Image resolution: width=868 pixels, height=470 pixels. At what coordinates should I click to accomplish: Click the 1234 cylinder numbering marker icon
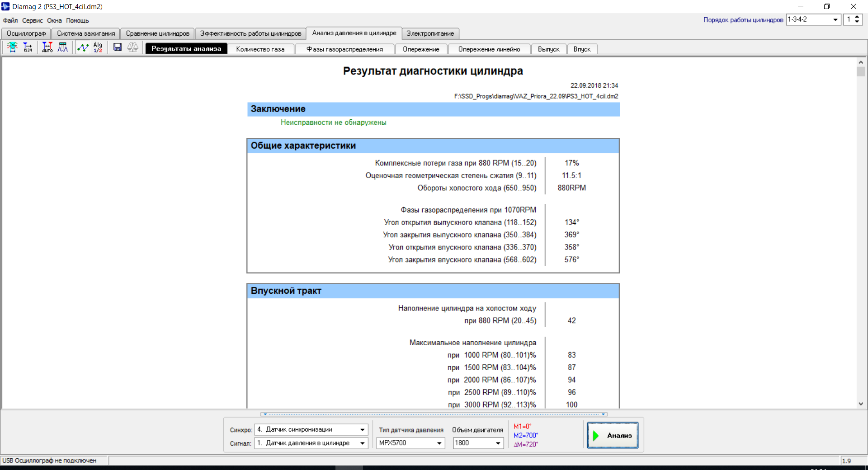pos(28,47)
